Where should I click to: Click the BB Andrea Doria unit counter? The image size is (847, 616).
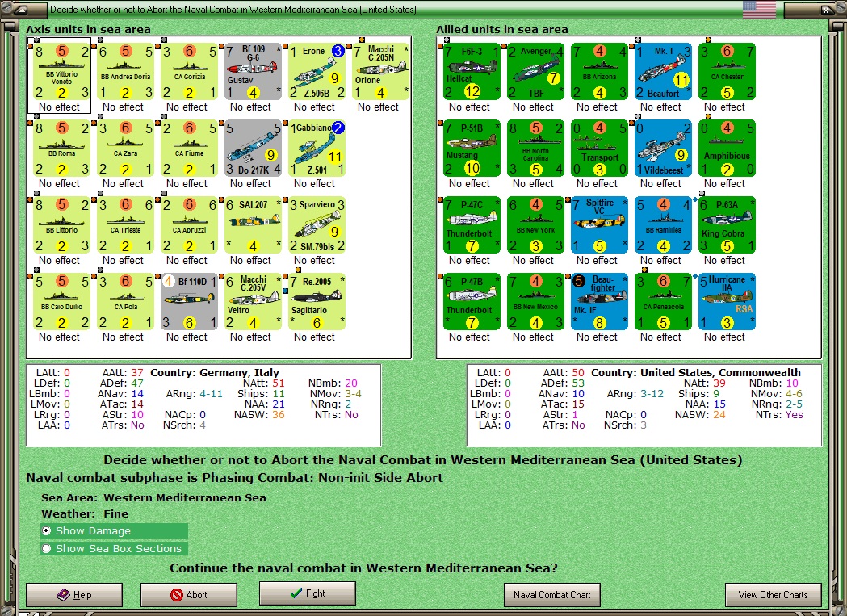point(125,71)
